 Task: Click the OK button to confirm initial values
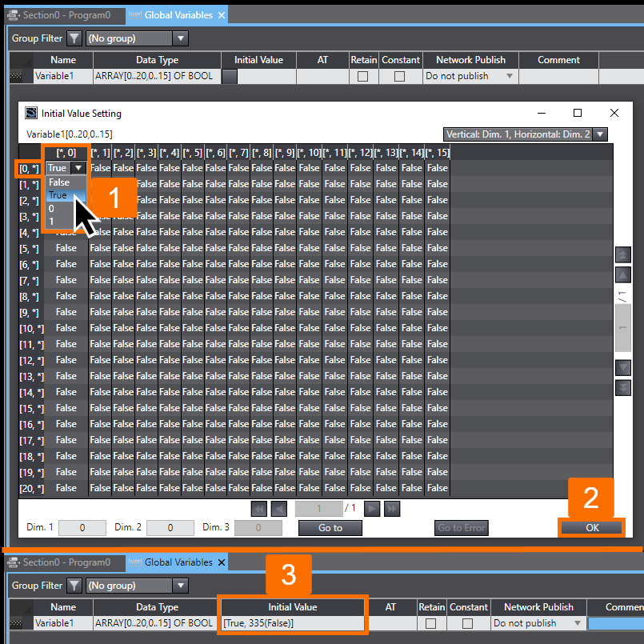pos(591,528)
